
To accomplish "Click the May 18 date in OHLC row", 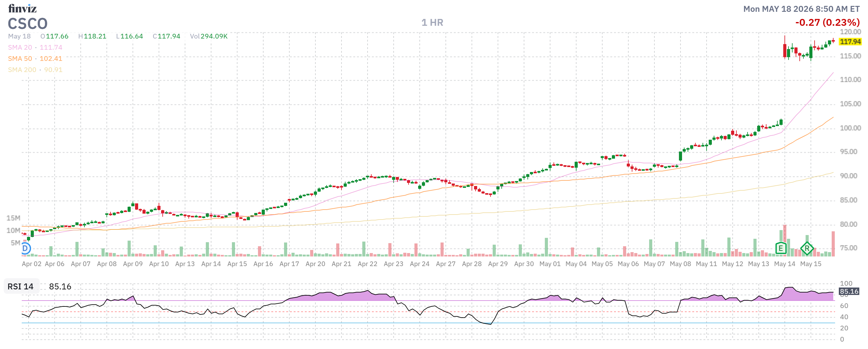I will (x=19, y=36).
